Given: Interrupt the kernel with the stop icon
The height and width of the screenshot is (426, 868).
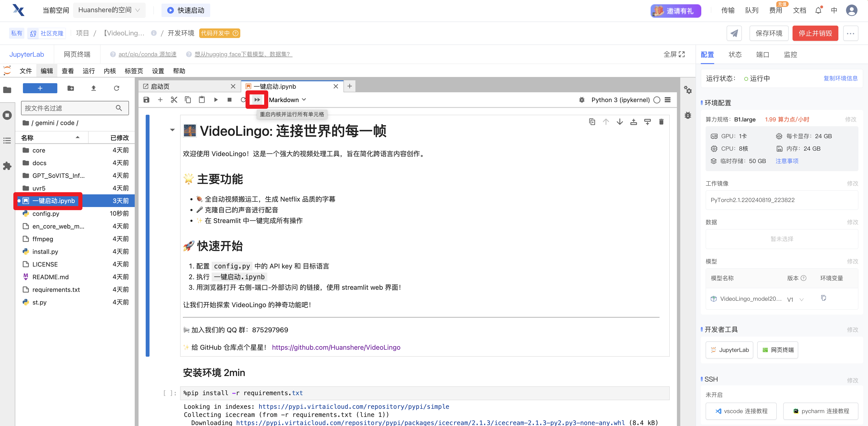Looking at the screenshot, I should point(230,100).
